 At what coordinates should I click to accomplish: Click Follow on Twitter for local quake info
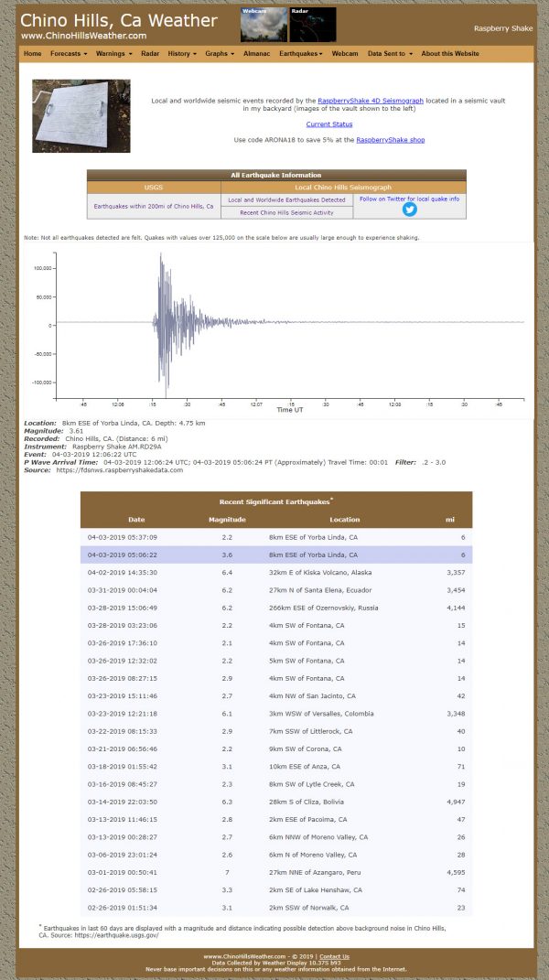[410, 199]
